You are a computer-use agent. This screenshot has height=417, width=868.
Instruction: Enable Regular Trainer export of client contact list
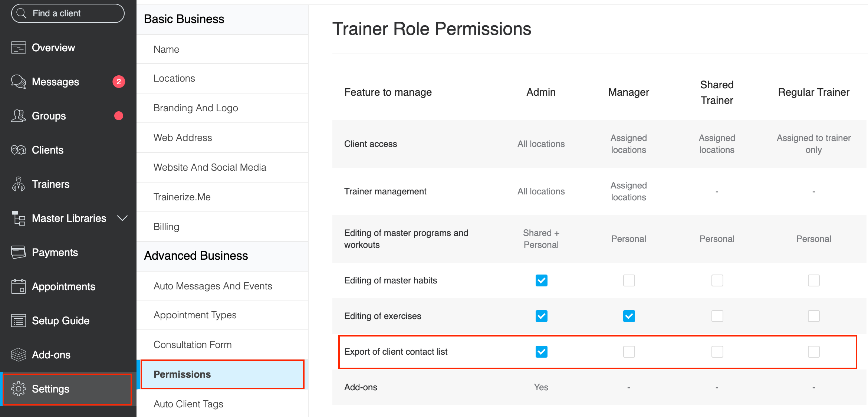pos(813,352)
